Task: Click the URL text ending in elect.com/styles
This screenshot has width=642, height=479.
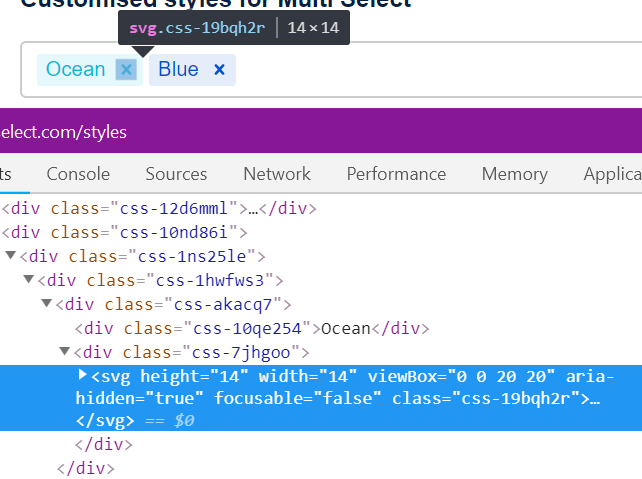Action: (x=63, y=132)
